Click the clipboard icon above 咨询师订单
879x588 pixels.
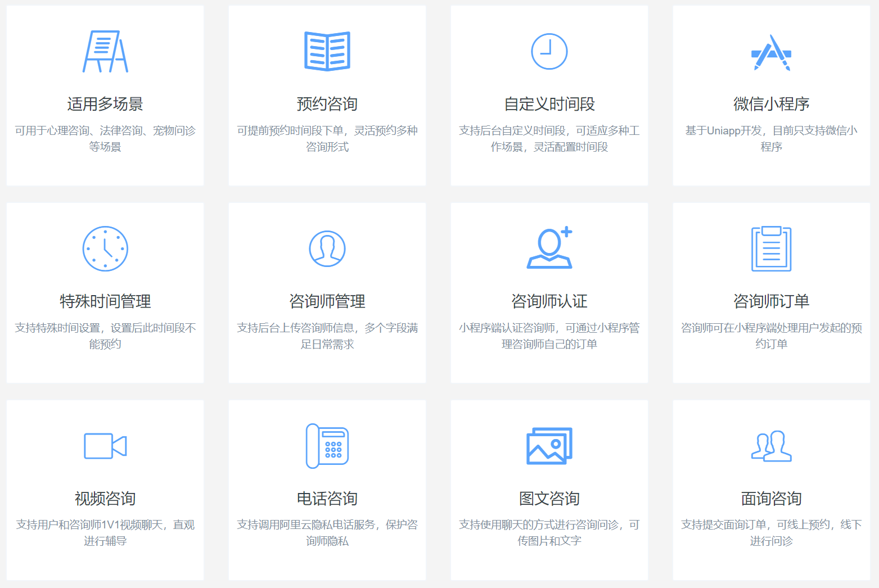click(772, 248)
